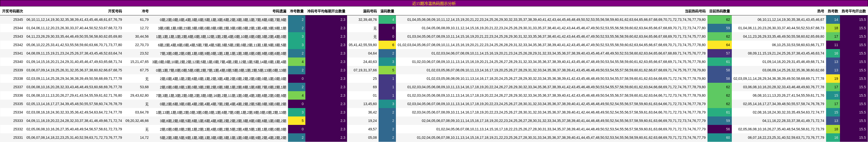This screenshot has height=142, width=868.
Task: Click yellow hot code count 64
Action: point(720,45)
